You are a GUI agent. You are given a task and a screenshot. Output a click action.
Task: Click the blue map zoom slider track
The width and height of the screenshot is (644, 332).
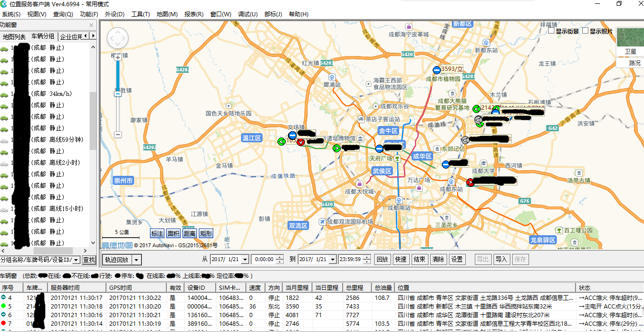(117, 76)
